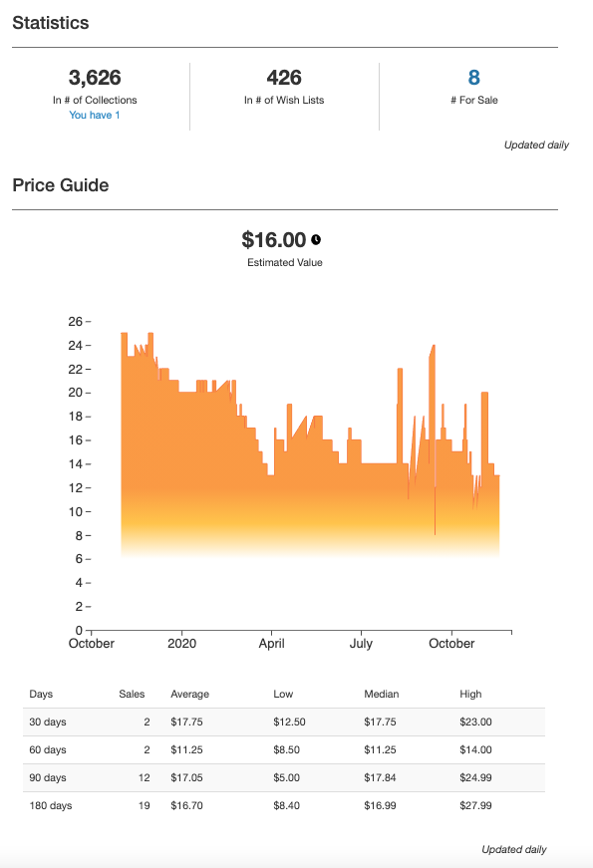Select the 180 days row
The width and height of the screenshot is (593, 868).
point(284,805)
